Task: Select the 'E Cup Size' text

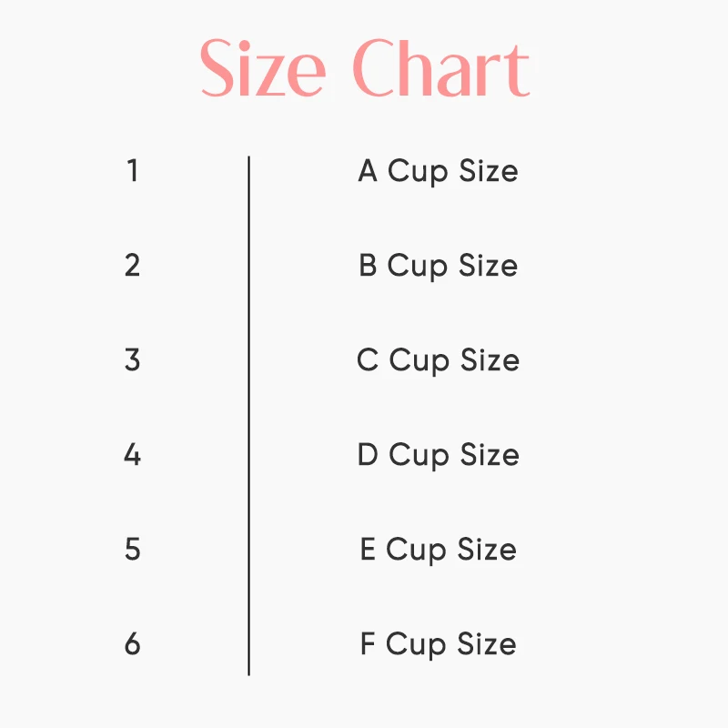Action: pos(438,550)
